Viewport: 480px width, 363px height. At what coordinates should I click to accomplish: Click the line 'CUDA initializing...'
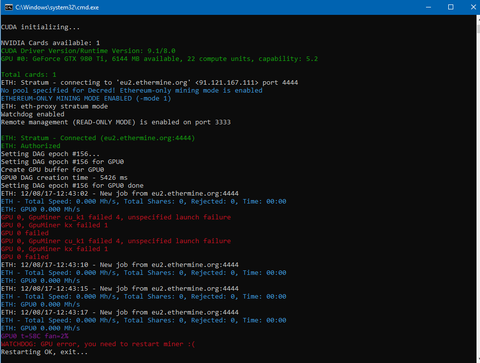point(40,27)
